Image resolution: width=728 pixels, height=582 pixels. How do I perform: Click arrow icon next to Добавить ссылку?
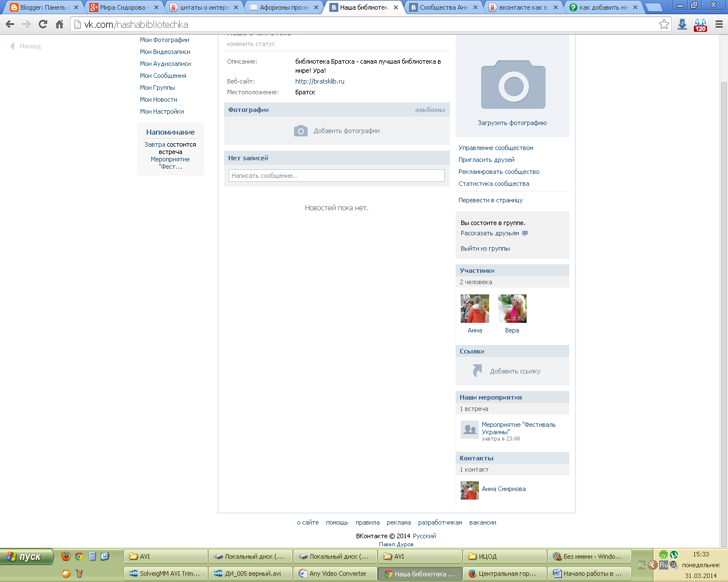(478, 371)
